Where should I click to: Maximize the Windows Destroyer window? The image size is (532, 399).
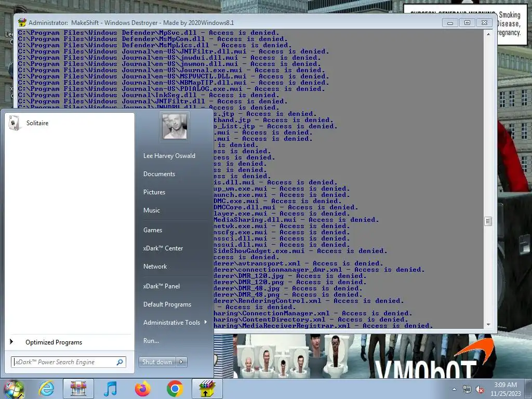pyautogui.click(x=467, y=23)
